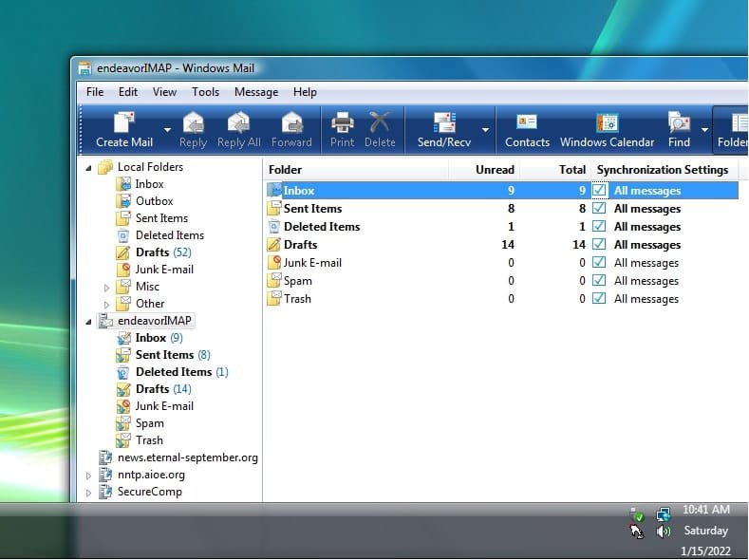Select the Local Folders Inbox icon
Screen dimensions: 749x560
pyautogui.click(x=123, y=184)
